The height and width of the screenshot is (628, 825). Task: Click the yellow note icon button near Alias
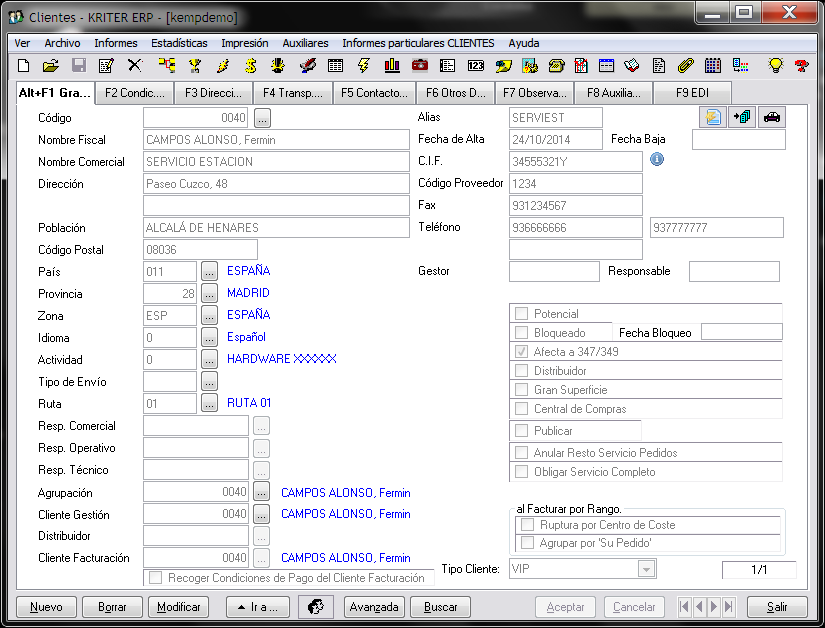[x=713, y=117]
